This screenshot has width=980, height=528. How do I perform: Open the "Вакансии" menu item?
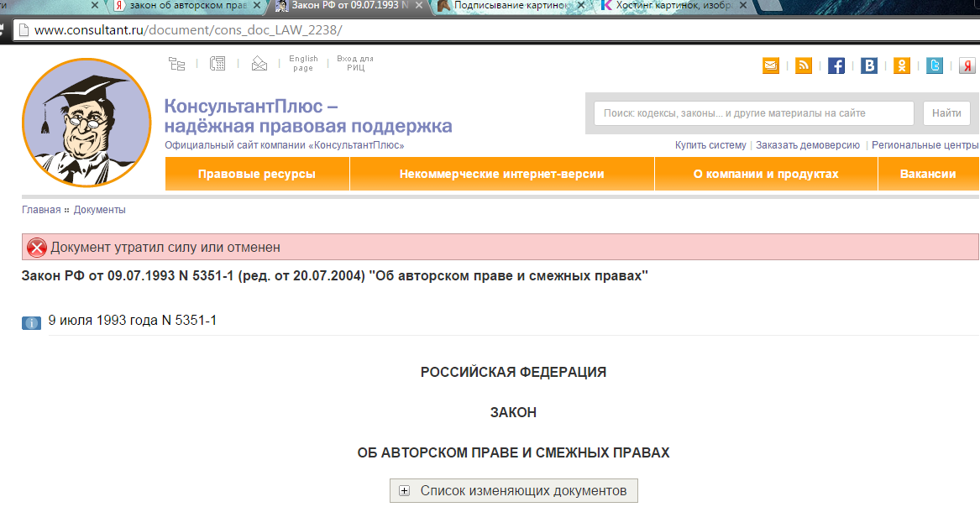928,174
